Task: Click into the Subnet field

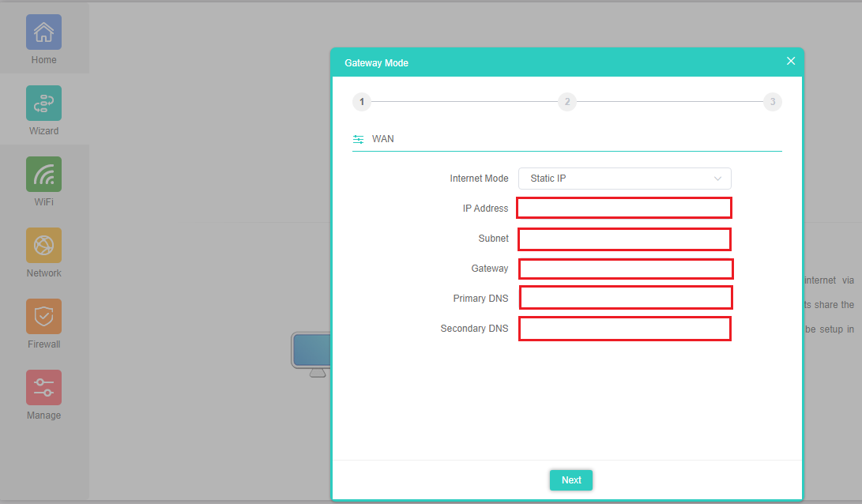Action: 624,239
